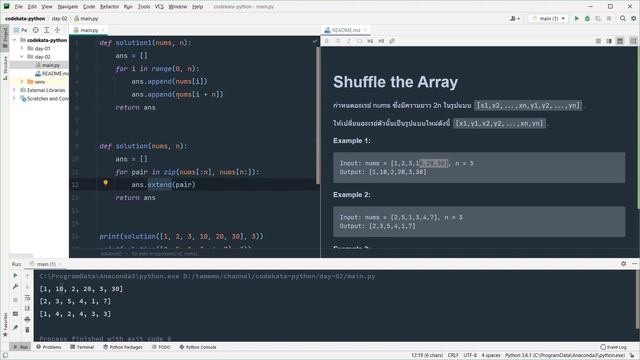Click Run with Coverage icon in toolbar
The height and width of the screenshot is (360, 640).
(598, 18)
